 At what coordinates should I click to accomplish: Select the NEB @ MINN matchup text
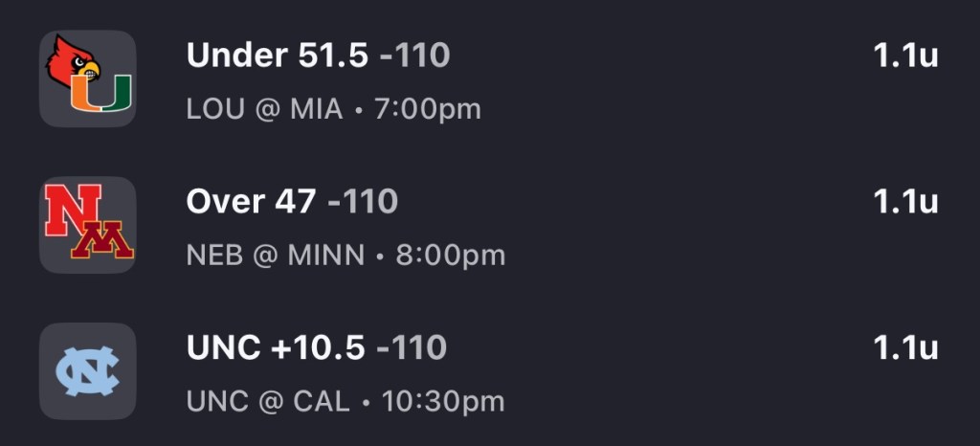(x=276, y=256)
